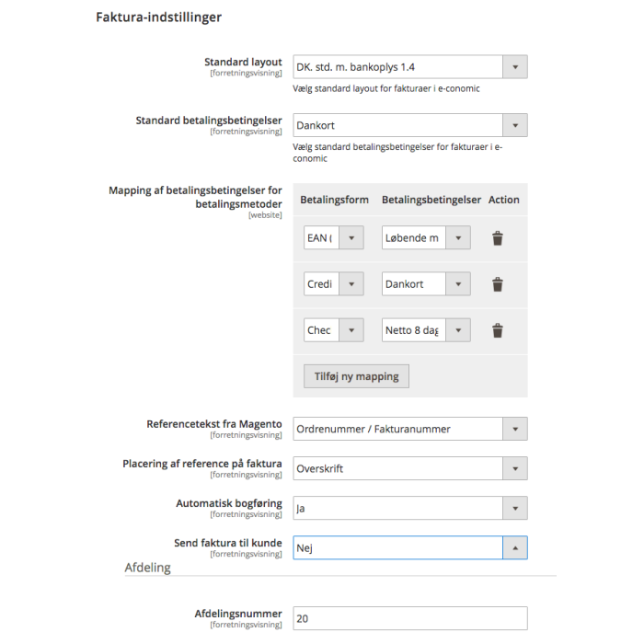This screenshot has width=644, height=644.
Task: Expand the Chec Betalingsform dropdown
Action: coord(333,329)
